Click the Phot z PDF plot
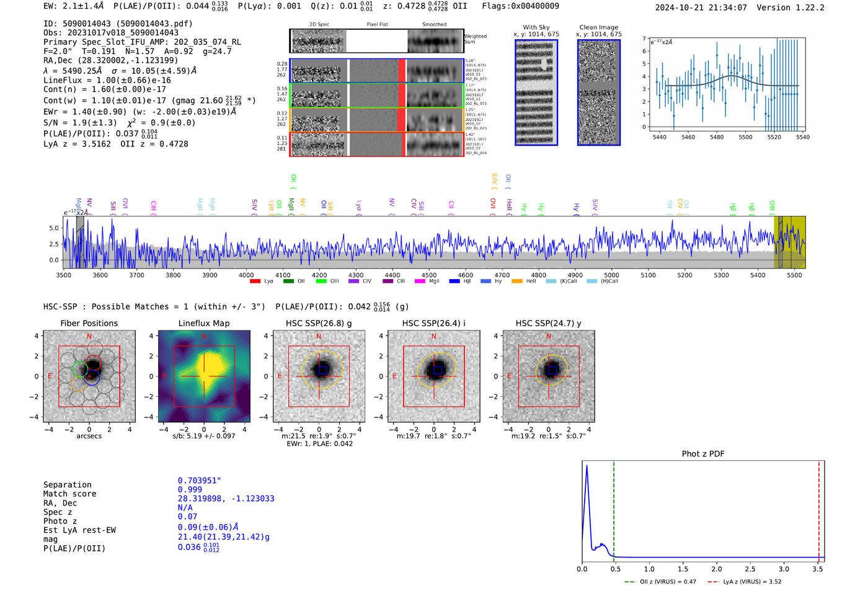 pos(703,511)
